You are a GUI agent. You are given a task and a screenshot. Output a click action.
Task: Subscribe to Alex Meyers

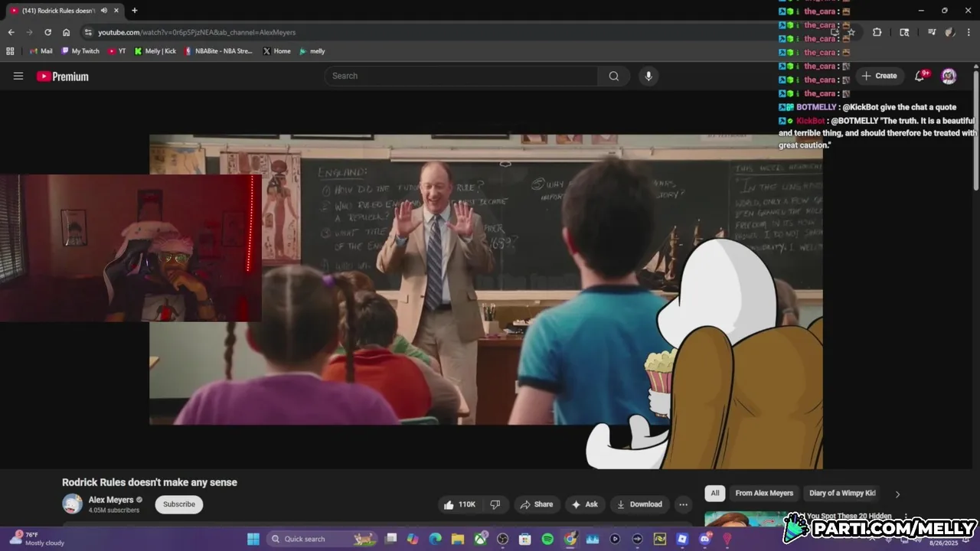pyautogui.click(x=179, y=504)
